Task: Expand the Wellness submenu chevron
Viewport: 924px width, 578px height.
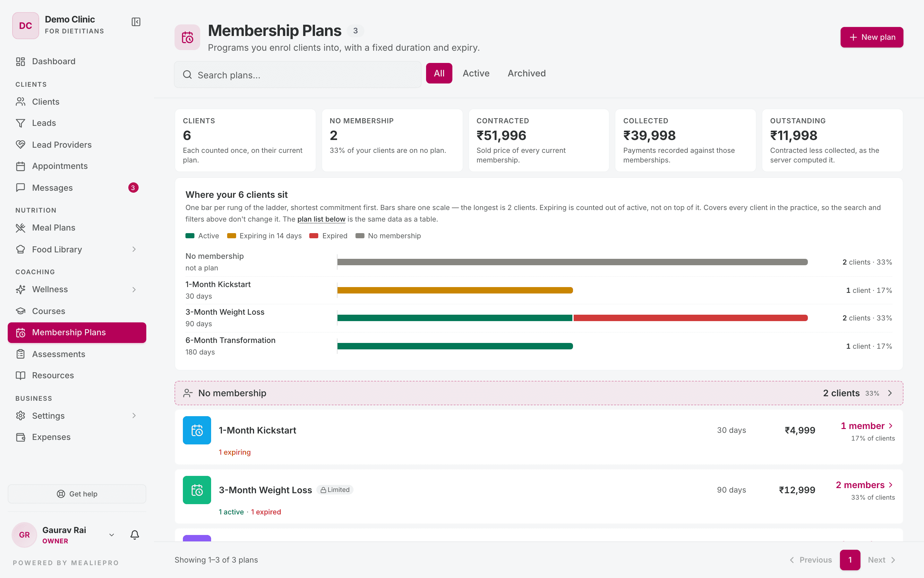Action: pyautogui.click(x=134, y=289)
